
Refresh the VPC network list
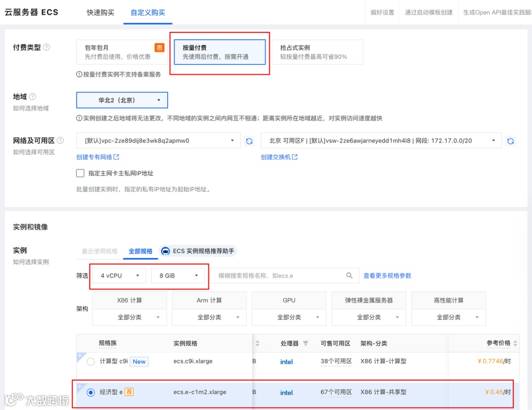click(x=249, y=141)
